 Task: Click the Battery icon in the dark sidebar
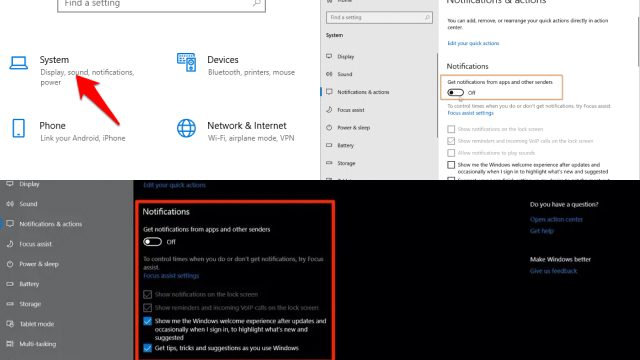[x=10, y=284]
